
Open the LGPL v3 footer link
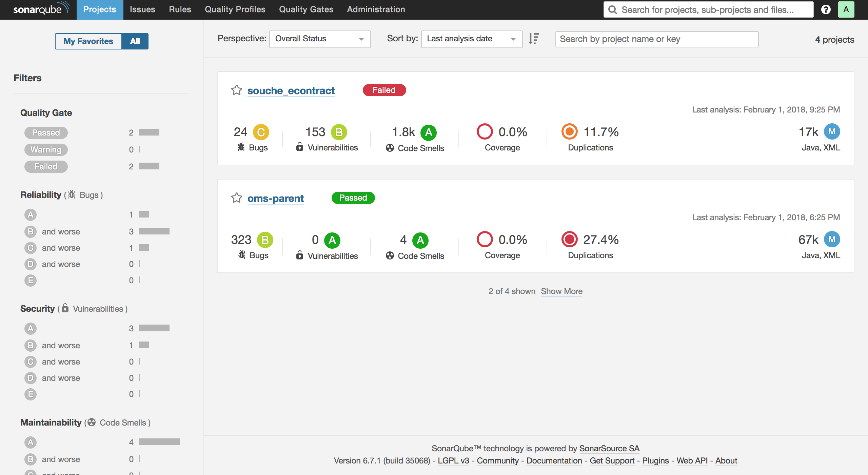[453, 461]
